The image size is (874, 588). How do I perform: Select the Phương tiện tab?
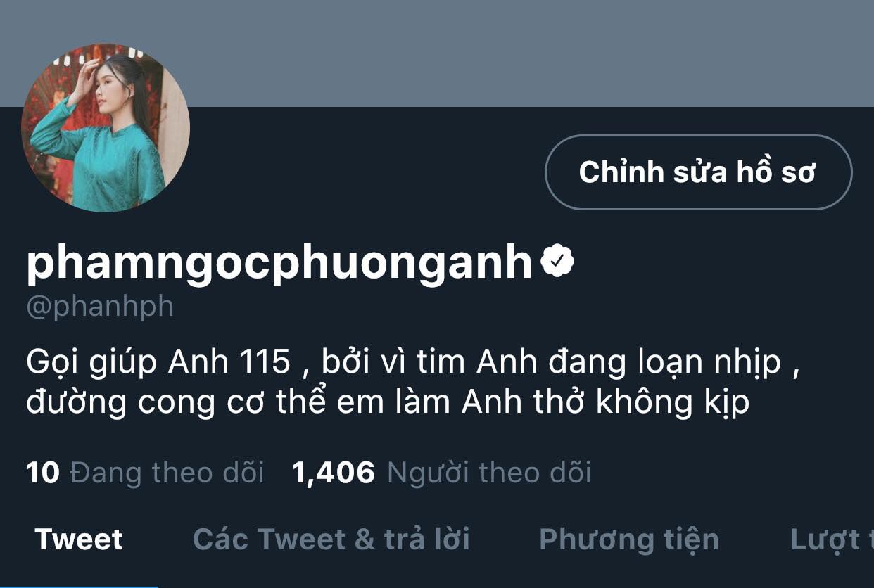(x=629, y=539)
